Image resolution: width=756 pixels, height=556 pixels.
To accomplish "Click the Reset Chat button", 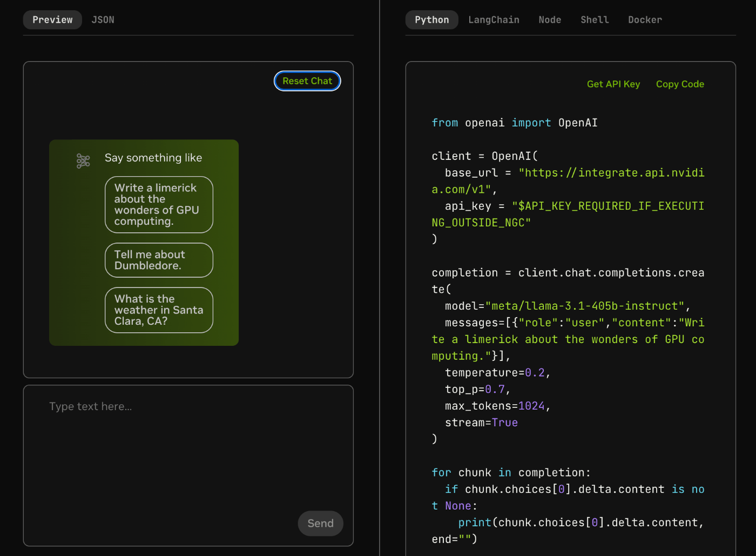I will [307, 81].
